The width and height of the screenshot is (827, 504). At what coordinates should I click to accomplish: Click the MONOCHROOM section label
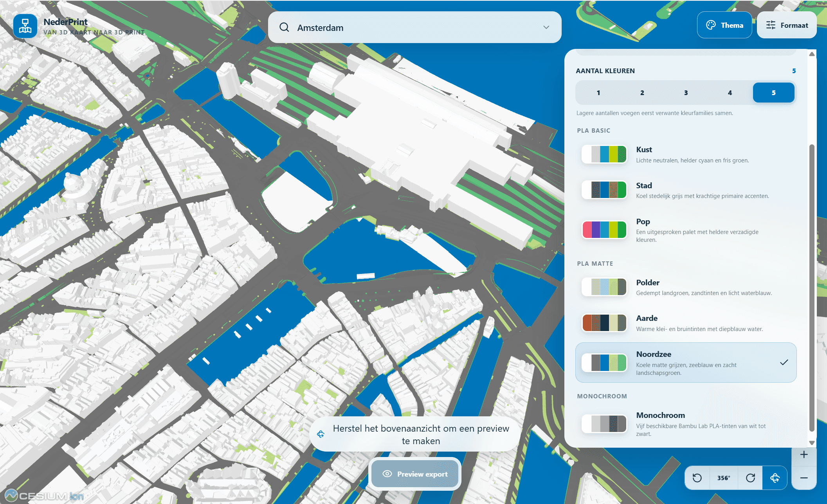click(602, 396)
